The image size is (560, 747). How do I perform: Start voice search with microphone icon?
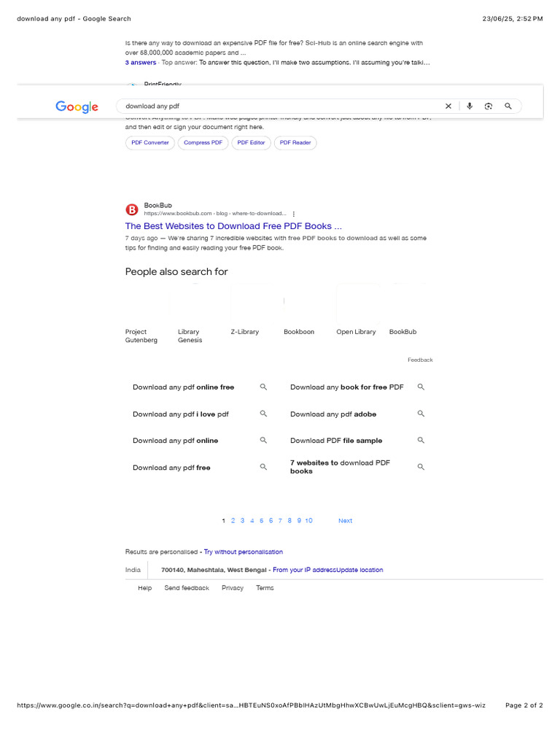470,107
